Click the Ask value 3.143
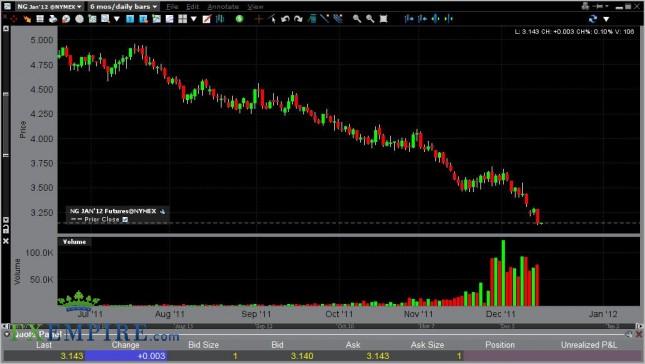This screenshot has height=364, width=645. (378, 356)
